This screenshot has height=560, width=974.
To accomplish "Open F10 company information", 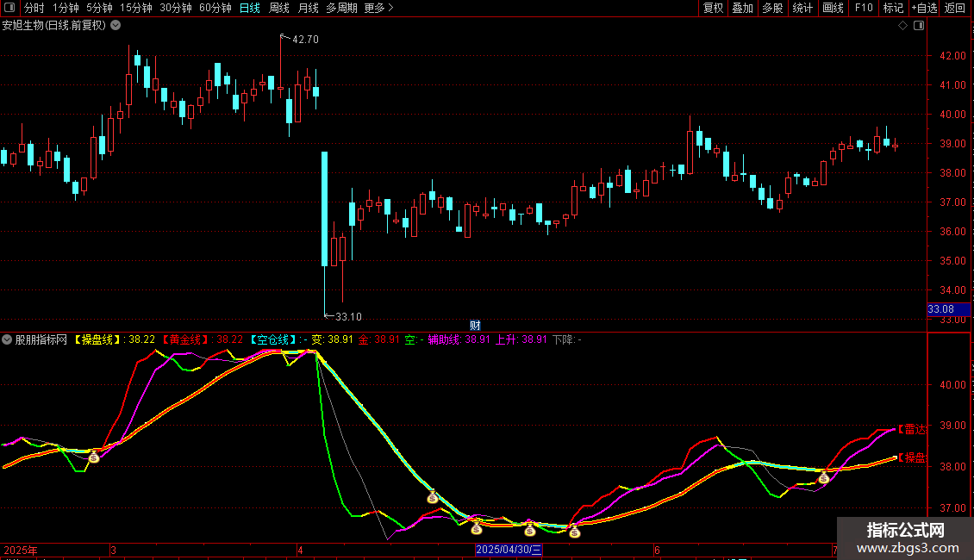I will point(864,8).
